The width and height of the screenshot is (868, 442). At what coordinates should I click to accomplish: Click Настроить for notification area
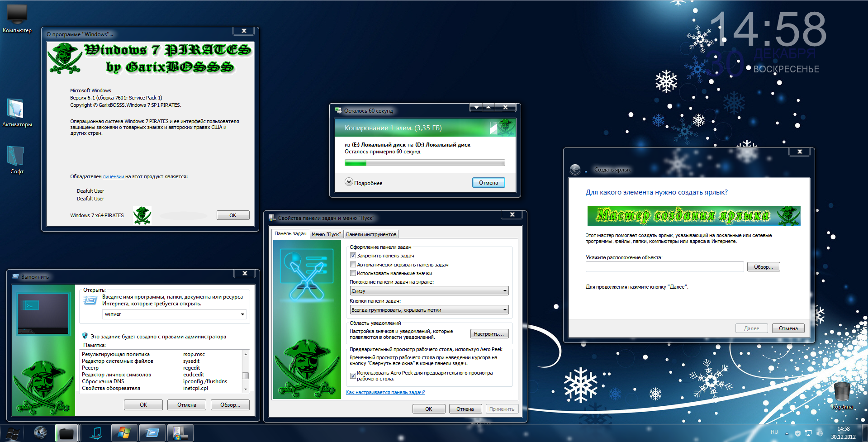point(489,334)
